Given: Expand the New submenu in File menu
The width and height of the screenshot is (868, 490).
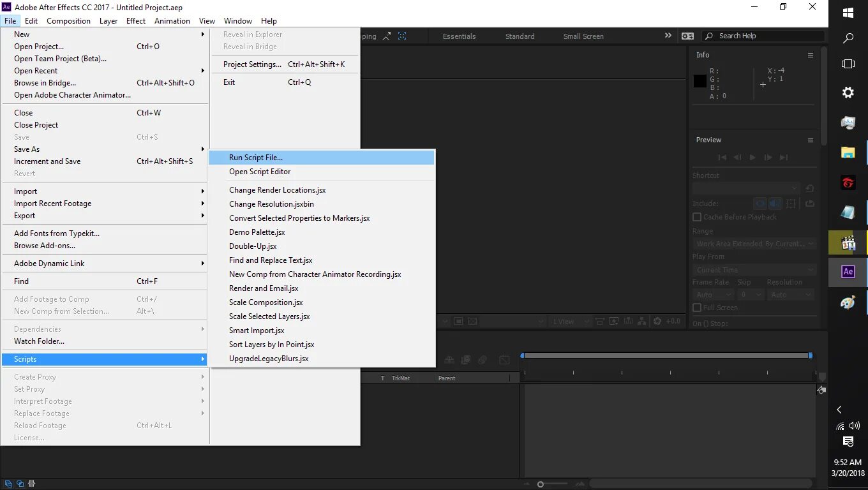Looking at the screenshot, I should [x=105, y=34].
